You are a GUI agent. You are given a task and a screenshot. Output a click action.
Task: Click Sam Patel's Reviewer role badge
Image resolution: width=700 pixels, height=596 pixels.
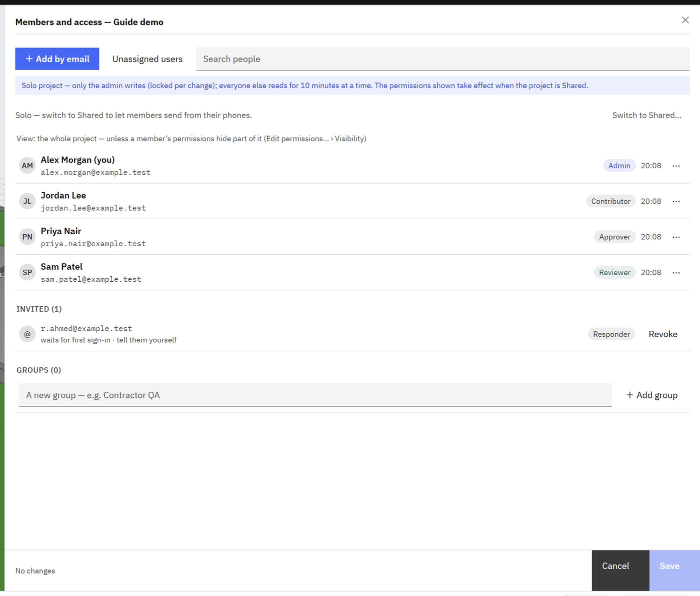614,272
